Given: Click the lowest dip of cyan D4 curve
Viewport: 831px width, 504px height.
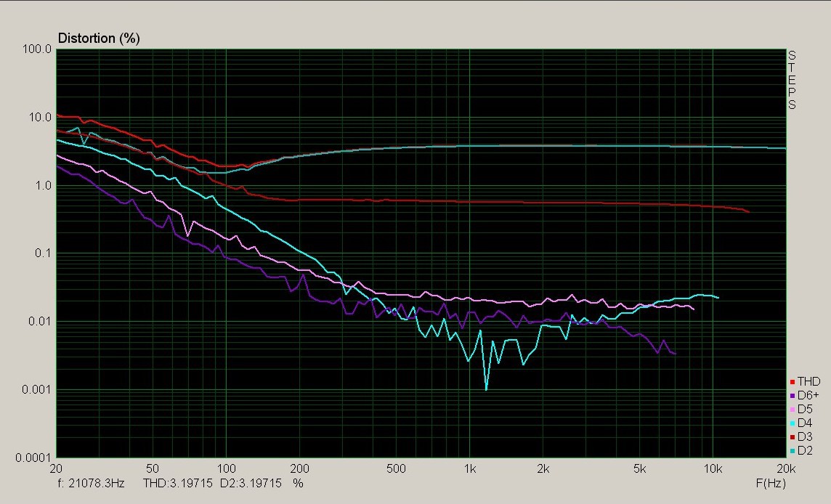Looking at the screenshot, I should (x=486, y=389).
